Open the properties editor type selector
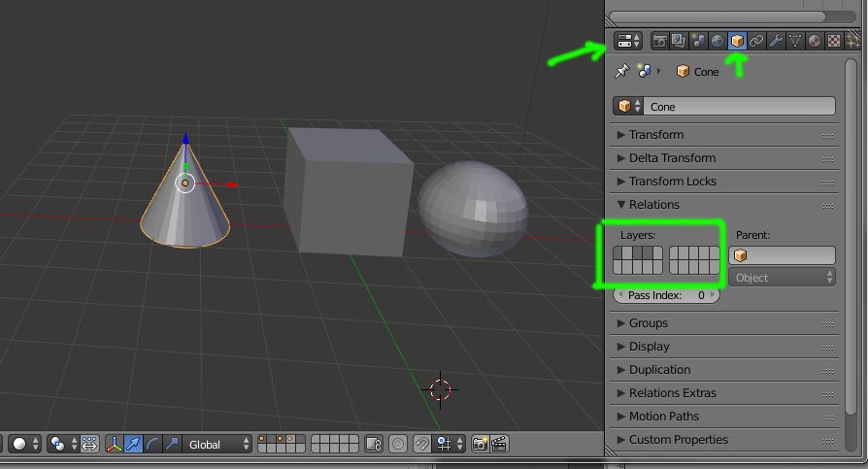Screen dimensions: 868x469 (x=628, y=41)
